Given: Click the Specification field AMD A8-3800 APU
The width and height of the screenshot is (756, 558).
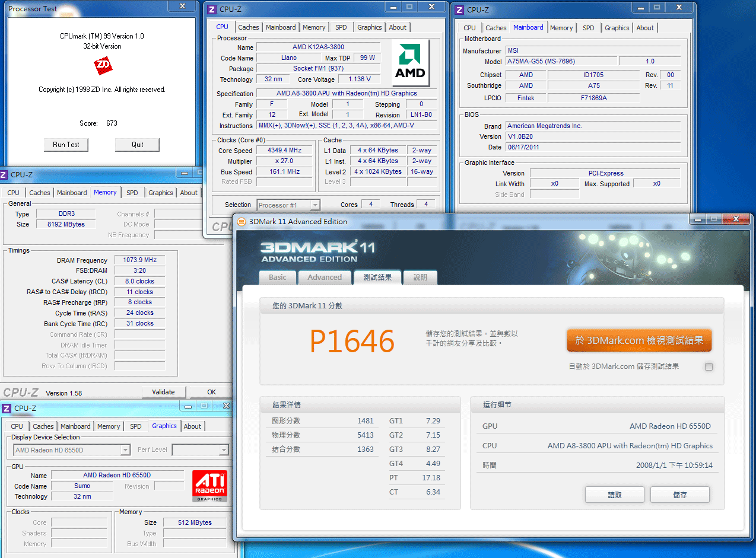Looking at the screenshot, I should tap(347, 94).
